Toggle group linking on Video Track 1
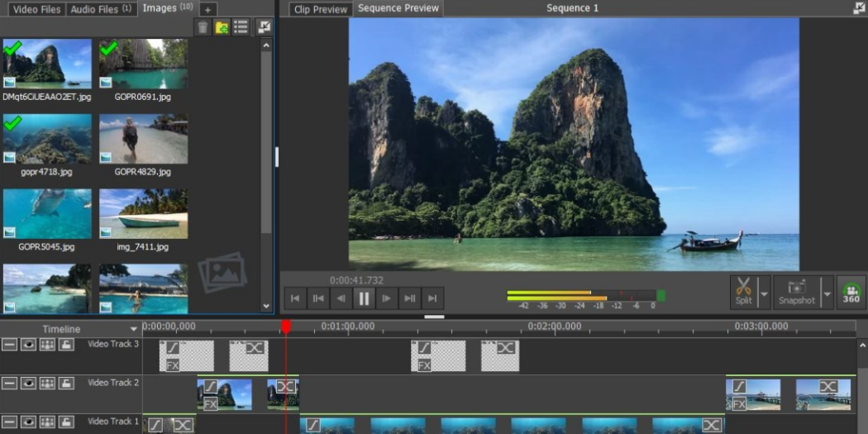The height and width of the screenshot is (434, 868). (48, 422)
